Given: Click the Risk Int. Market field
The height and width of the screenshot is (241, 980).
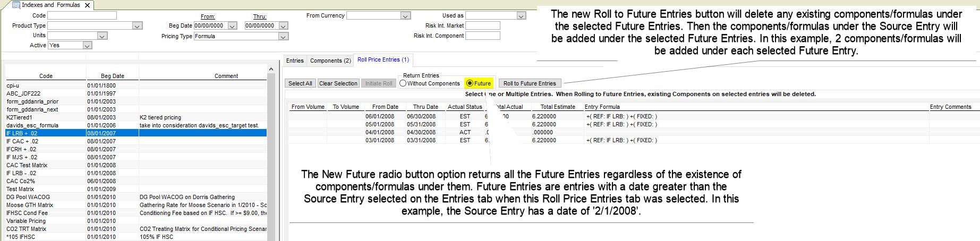Looking at the screenshot, I should click(482, 25).
